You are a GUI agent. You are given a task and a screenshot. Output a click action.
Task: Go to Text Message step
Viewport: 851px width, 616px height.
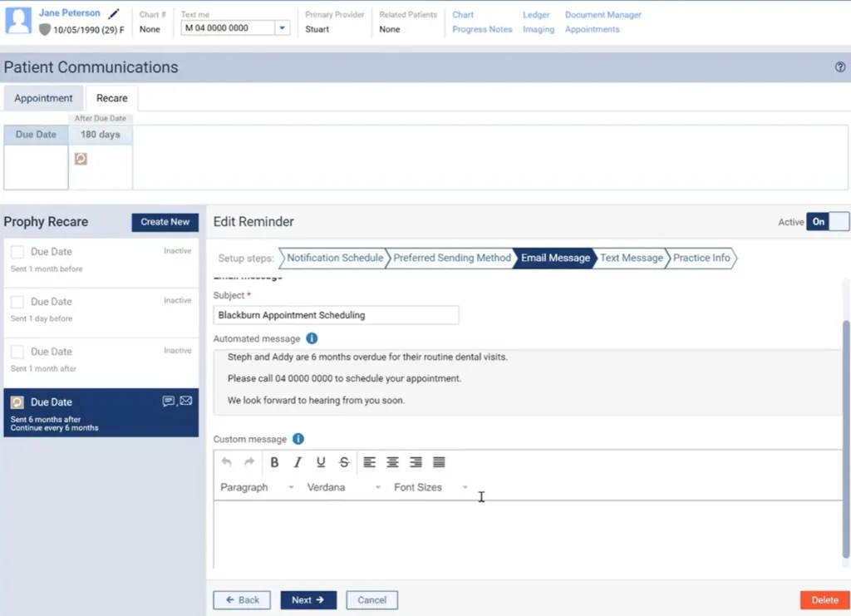click(x=632, y=258)
